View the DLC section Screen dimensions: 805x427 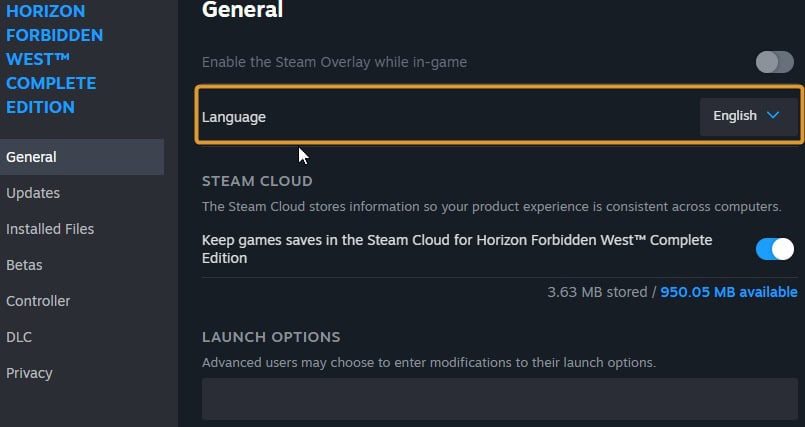(19, 337)
